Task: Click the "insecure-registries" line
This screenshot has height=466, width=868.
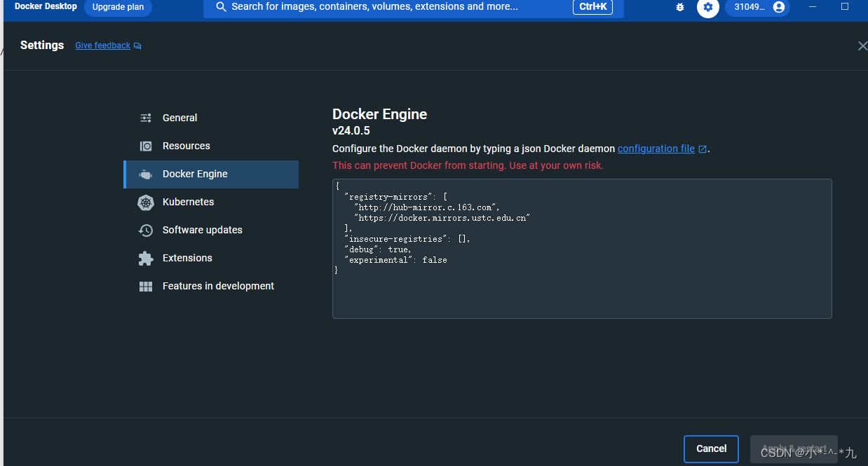Action: 407,239
